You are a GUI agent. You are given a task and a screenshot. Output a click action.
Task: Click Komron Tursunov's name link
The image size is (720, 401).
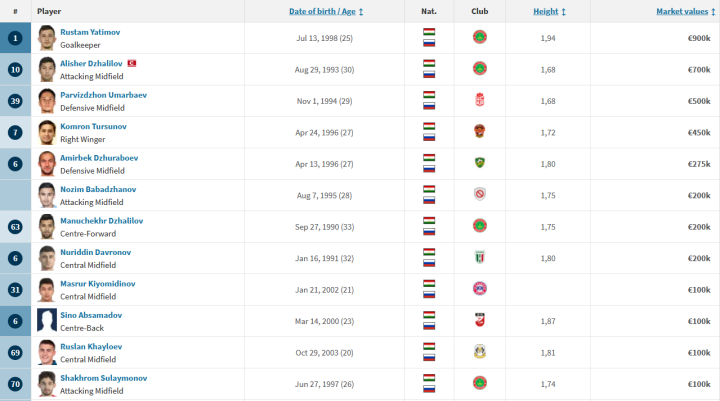pyautogui.click(x=94, y=126)
